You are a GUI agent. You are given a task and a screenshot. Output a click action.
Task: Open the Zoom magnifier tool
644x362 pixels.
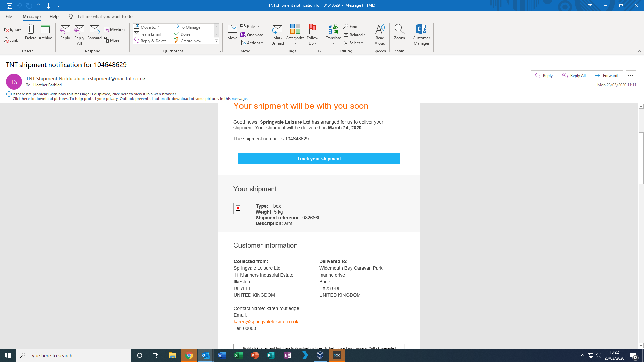(x=399, y=32)
